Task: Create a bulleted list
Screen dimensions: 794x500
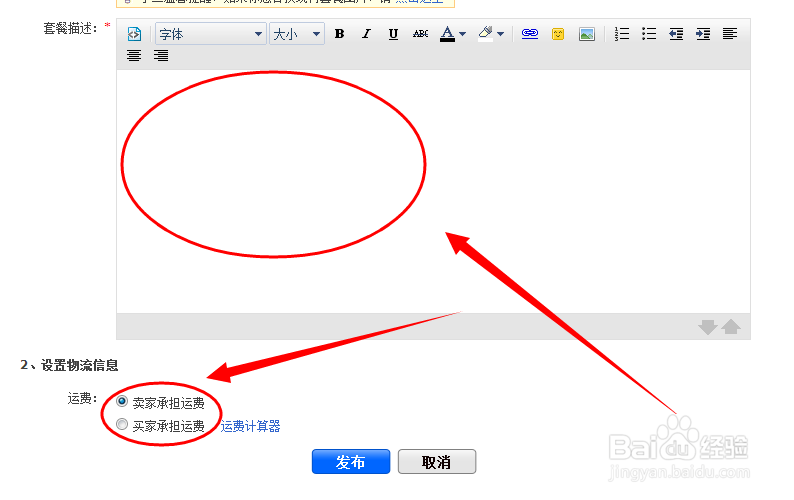Action: [x=649, y=34]
